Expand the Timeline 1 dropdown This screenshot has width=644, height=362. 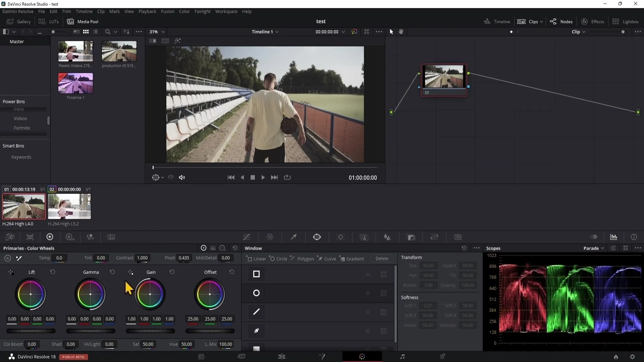[x=277, y=32]
